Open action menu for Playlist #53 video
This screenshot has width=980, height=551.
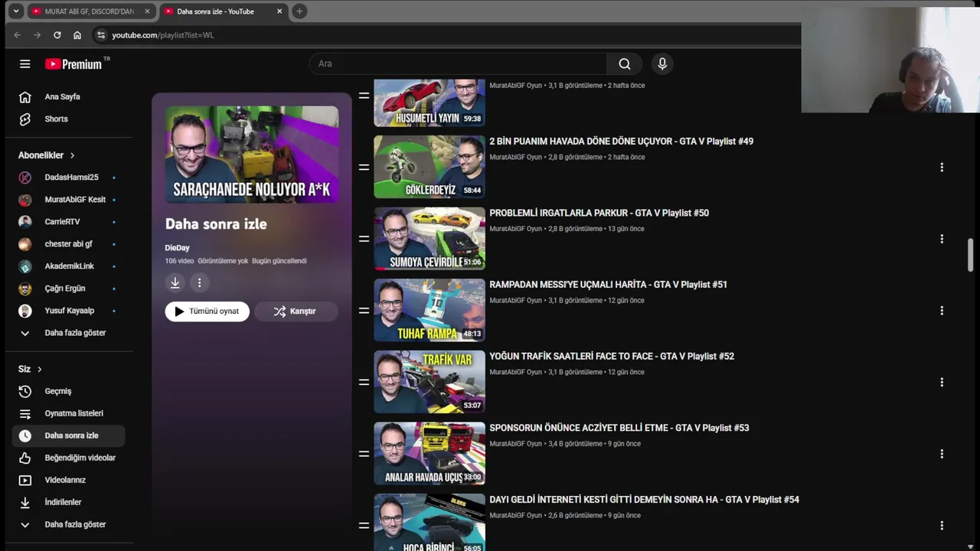point(942,454)
